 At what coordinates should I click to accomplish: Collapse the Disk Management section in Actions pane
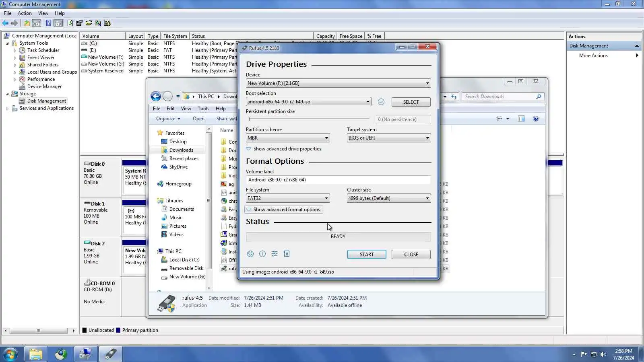[637, 46]
